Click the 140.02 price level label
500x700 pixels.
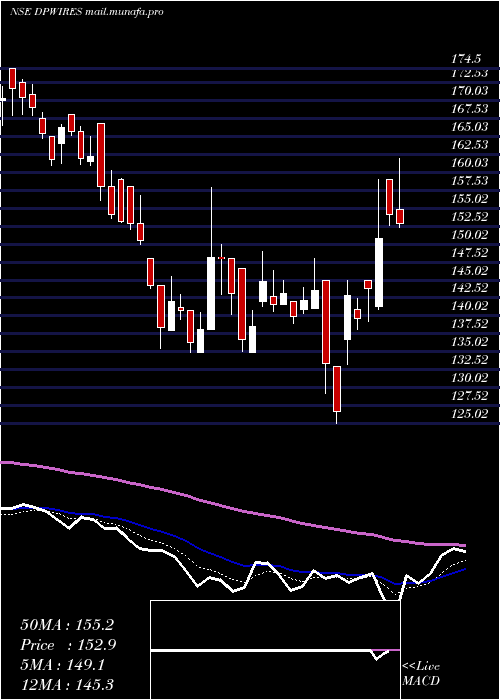pos(472,306)
